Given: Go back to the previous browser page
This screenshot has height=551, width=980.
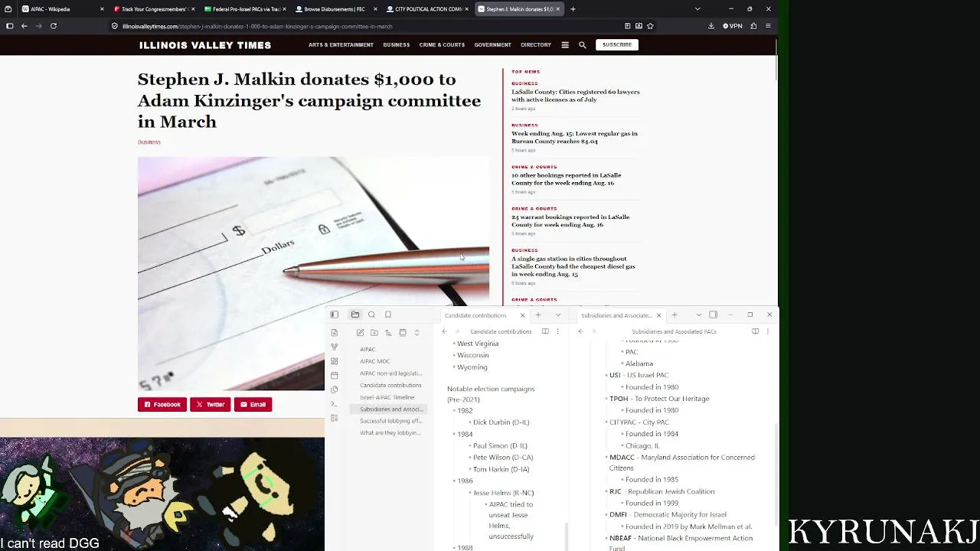Looking at the screenshot, I should 24,26.
